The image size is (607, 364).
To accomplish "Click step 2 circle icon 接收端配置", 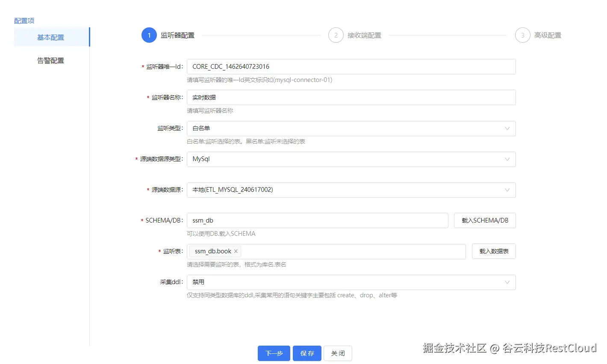I will [336, 35].
